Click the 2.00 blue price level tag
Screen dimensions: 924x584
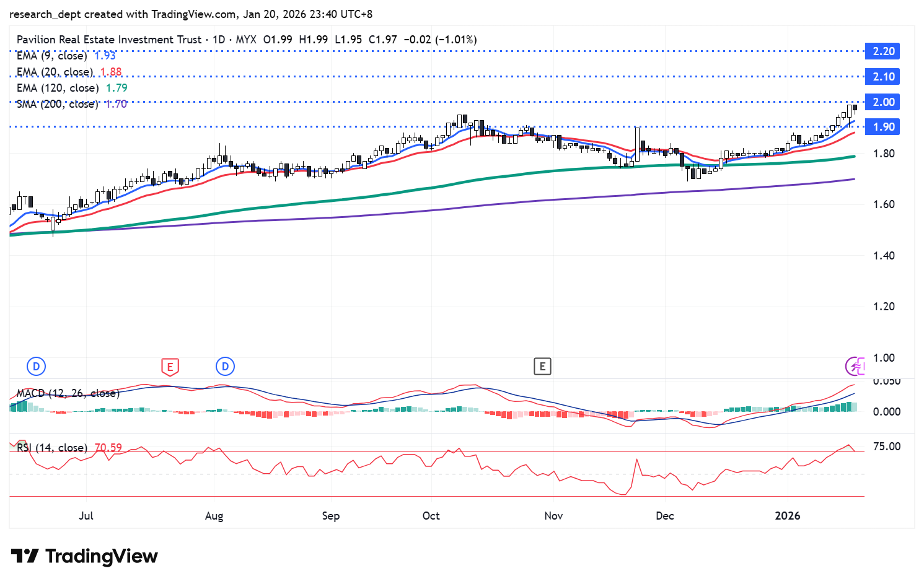coord(882,102)
